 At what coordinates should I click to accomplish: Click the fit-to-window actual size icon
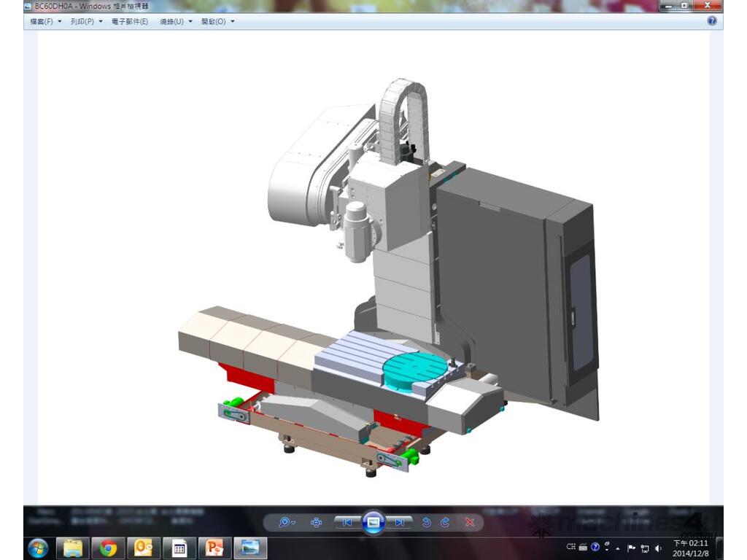(x=317, y=522)
